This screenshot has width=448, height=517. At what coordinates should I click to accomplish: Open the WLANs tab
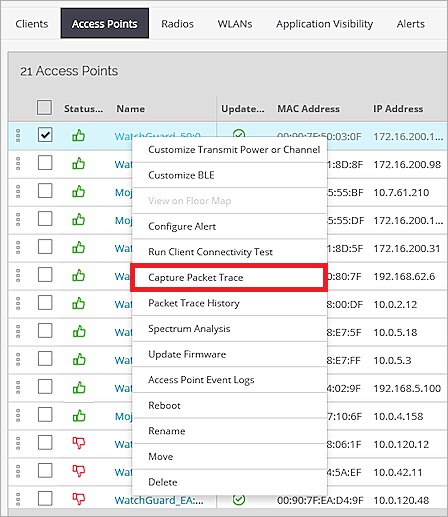[x=235, y=24]
